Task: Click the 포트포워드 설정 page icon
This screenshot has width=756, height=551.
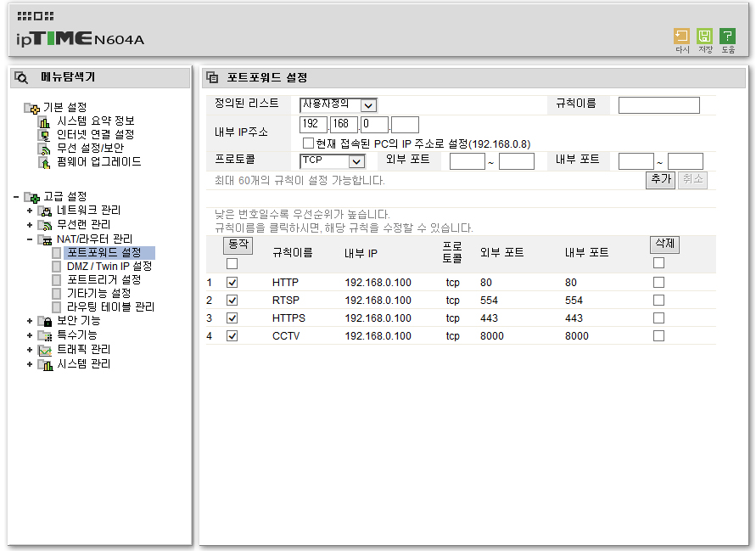Action: click(x=57, y=253)
